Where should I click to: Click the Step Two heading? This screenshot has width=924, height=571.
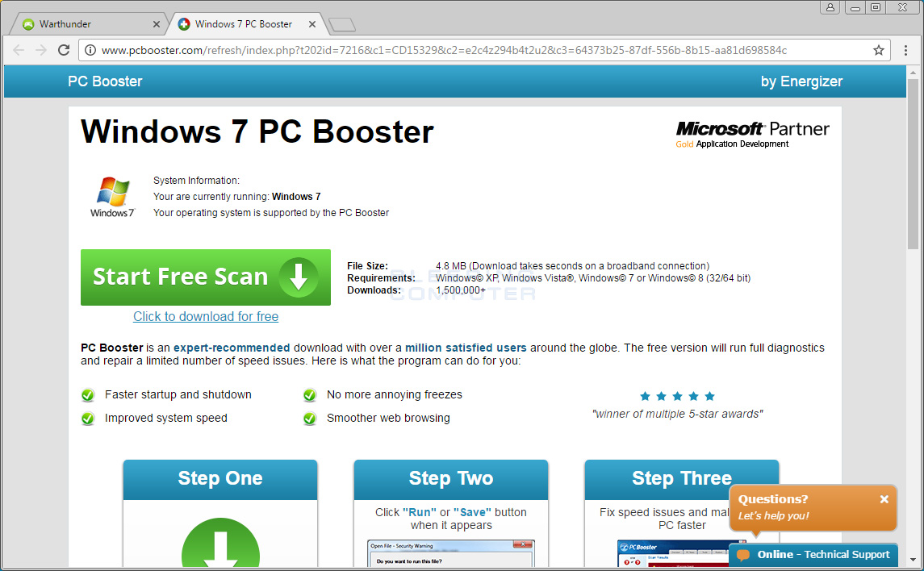451,478
